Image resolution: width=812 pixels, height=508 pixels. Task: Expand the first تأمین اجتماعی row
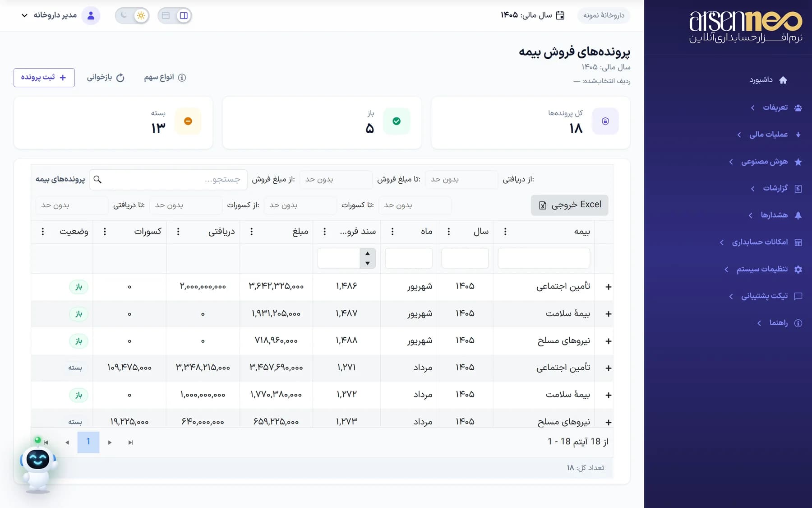tap(608, 287)
